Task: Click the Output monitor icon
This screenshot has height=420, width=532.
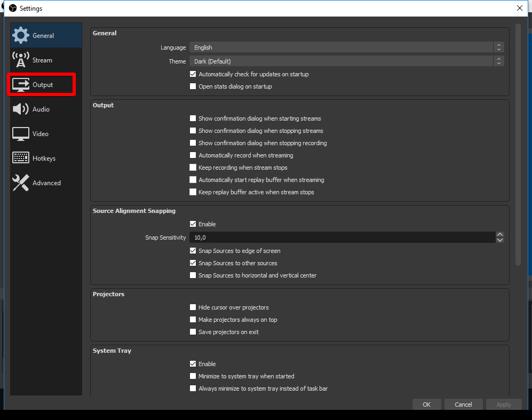Action: (x=20, y=84)
